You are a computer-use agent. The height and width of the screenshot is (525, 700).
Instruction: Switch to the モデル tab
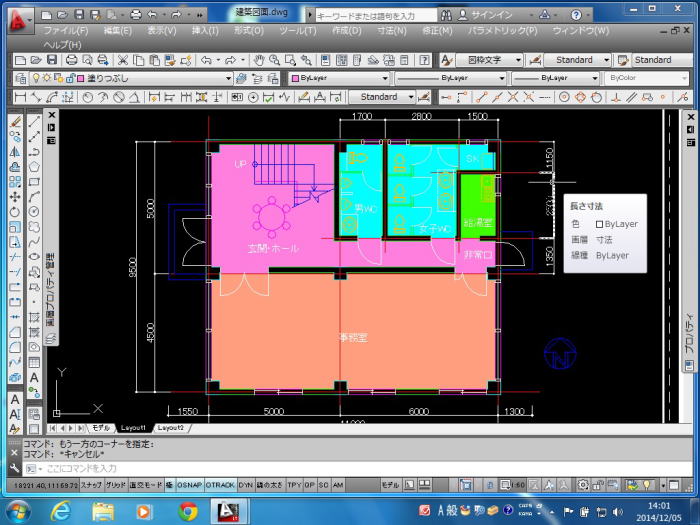[x=101, y=428]
